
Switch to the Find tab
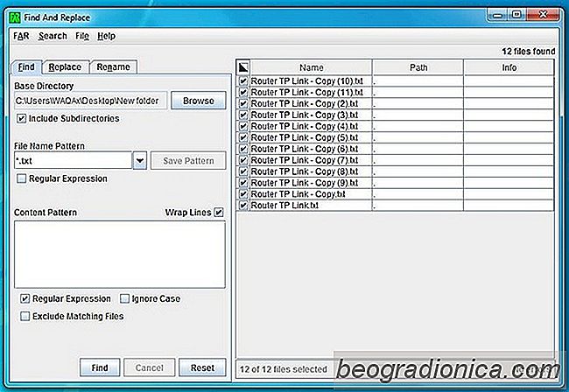[x=26, y=67]
